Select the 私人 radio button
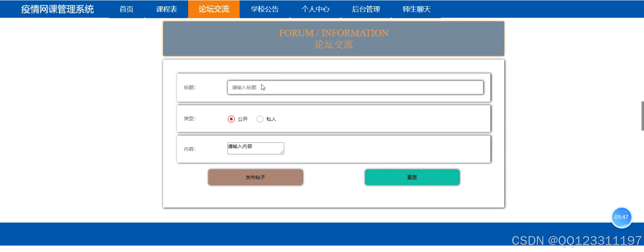 [260, 119]
